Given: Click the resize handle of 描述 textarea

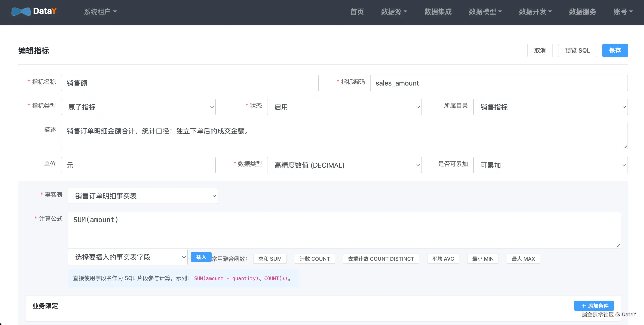Looking at the screenshot, I should 625,146.
